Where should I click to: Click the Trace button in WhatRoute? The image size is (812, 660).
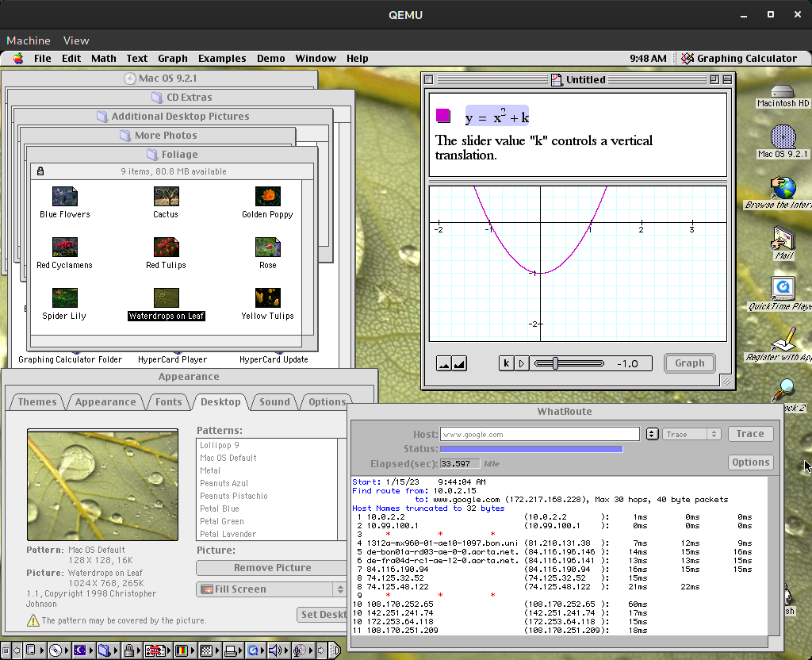click(x=750, y=434)
